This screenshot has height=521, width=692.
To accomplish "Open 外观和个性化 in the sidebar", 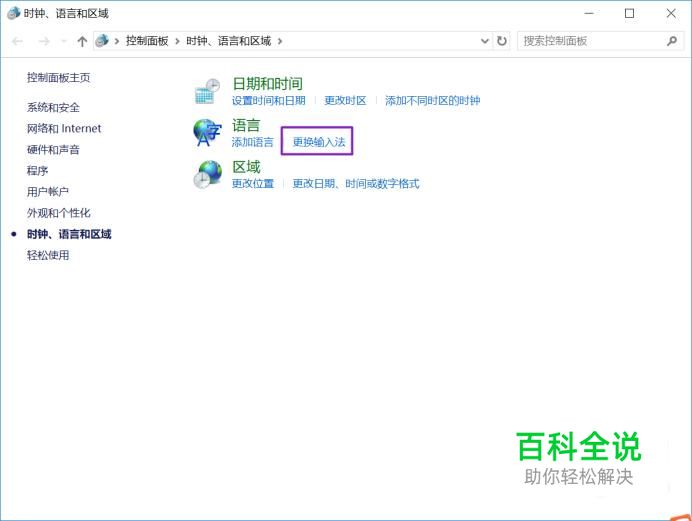I will coord(59,213).
